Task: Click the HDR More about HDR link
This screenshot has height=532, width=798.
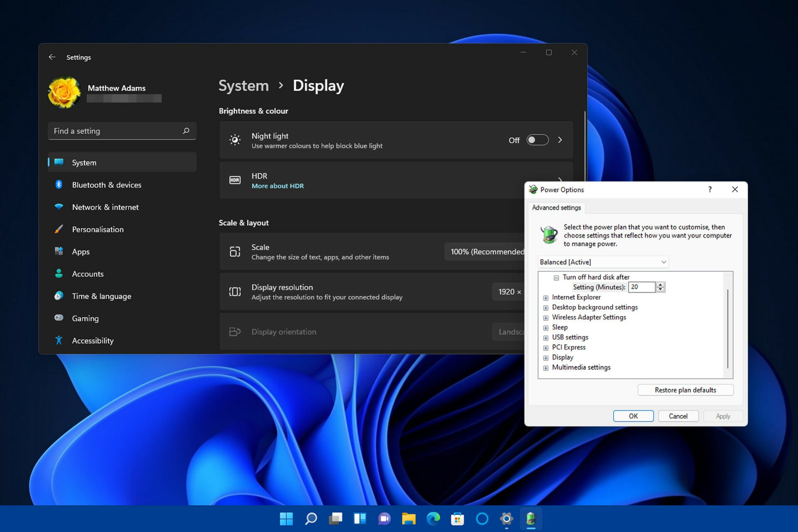Action: coord(277,186)
